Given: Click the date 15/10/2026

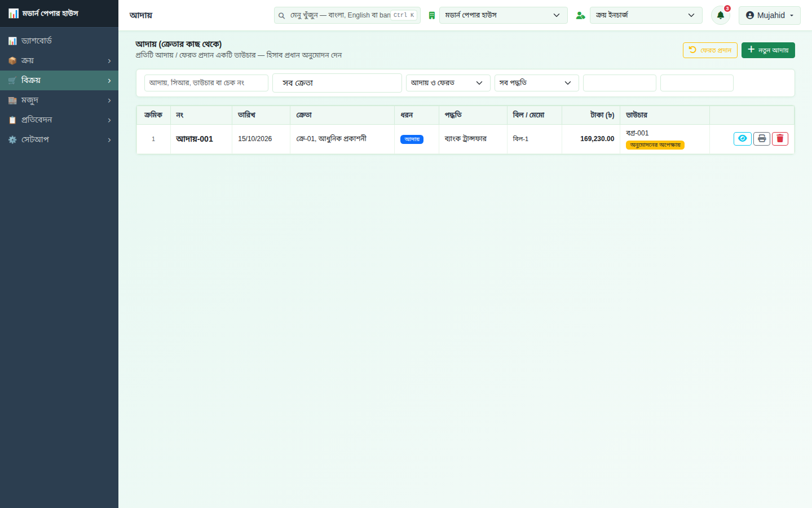Looking at the screenshot, I should click(255, 139).
